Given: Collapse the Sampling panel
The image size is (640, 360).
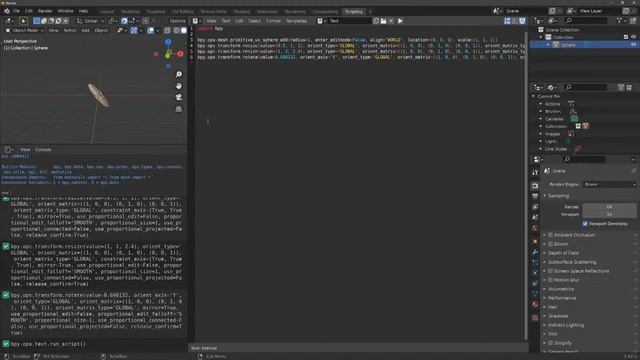Looking at the screenshot, I should coord(558,196).
